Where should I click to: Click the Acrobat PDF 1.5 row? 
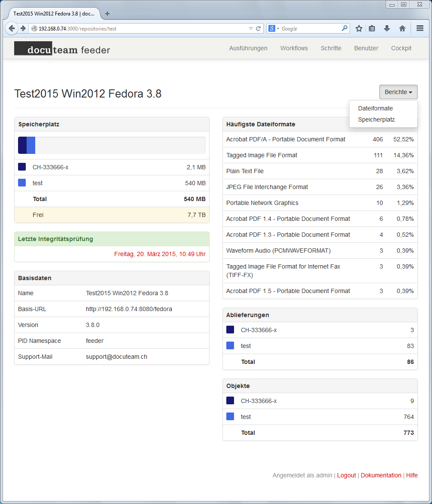pos(320,291)
